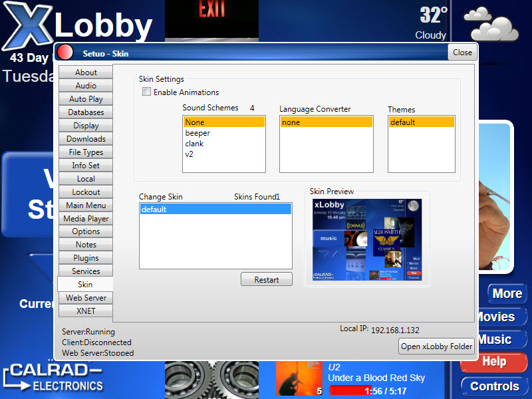Select none in Language Converter list
This screenshot has width=532, height=399.
(x=327, y=122)
